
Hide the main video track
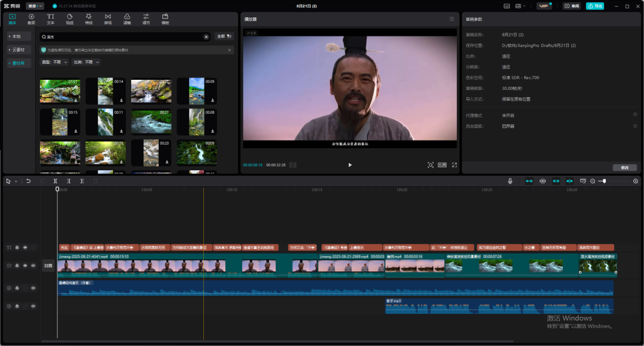(x=25, y=266)
